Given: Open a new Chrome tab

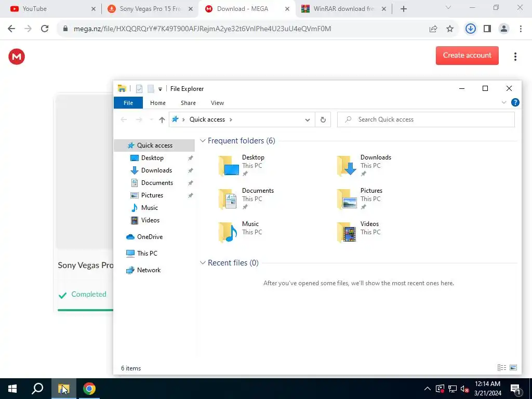Looking at the screenshot, I should (403, 9).
